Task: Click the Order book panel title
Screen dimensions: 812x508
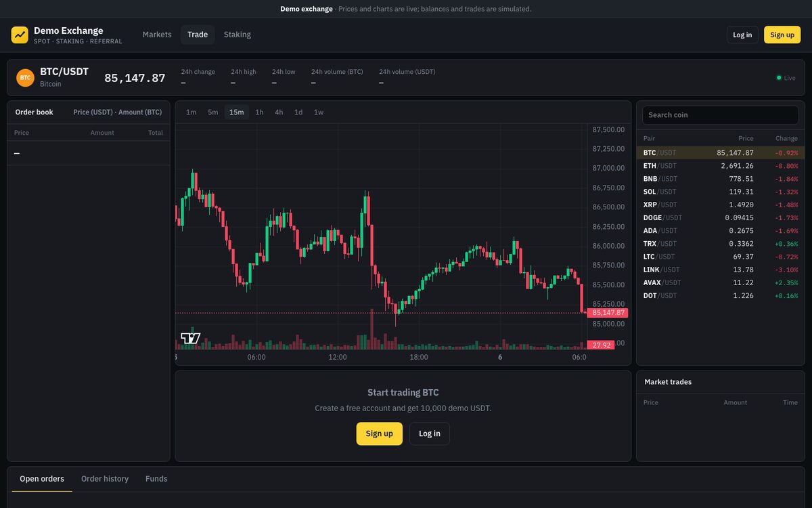Action: click(35, 112)
